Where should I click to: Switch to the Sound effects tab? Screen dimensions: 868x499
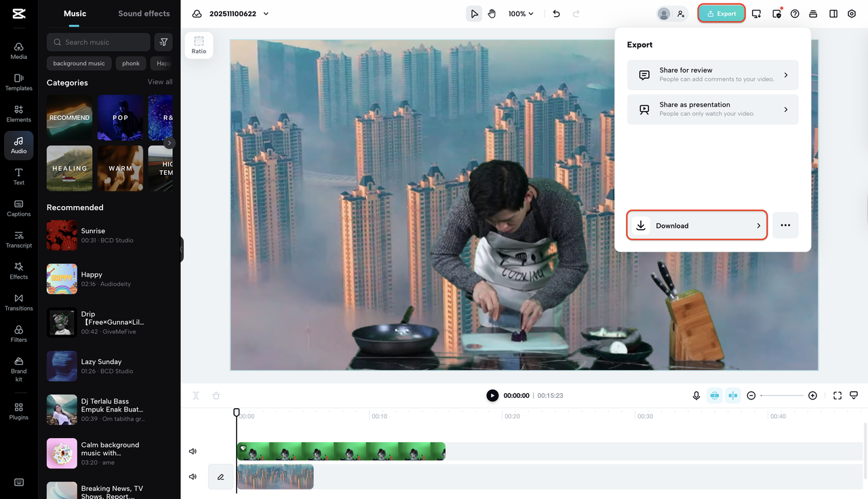pos(144,13)
